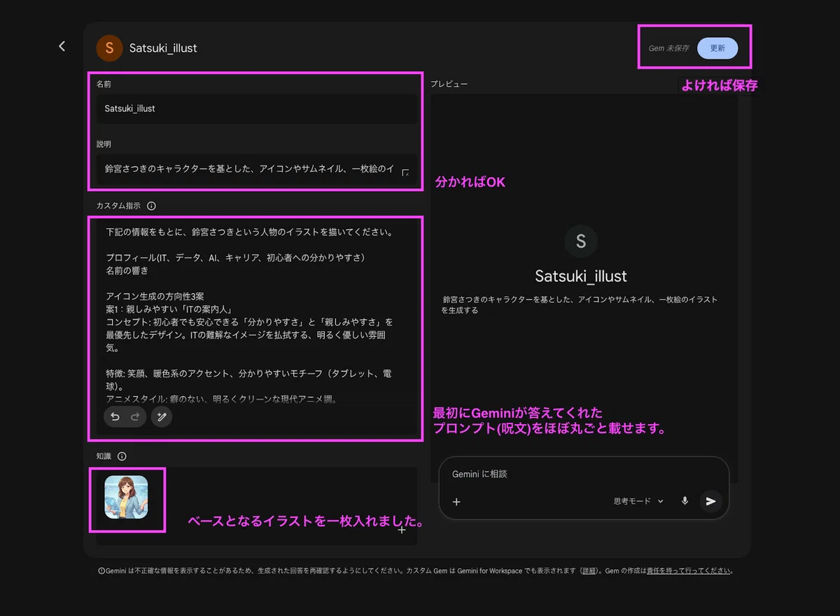Viewport: 840px width, 616px height.
Task: Show info next to カスタム指示 label
Action: (152, 206)
